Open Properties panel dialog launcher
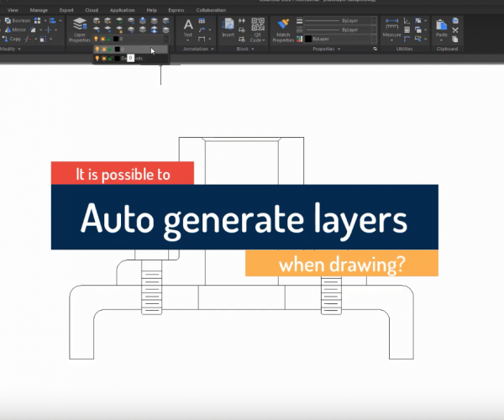The height and width of the screenshot is (420, 504). [x=375, y=49]
